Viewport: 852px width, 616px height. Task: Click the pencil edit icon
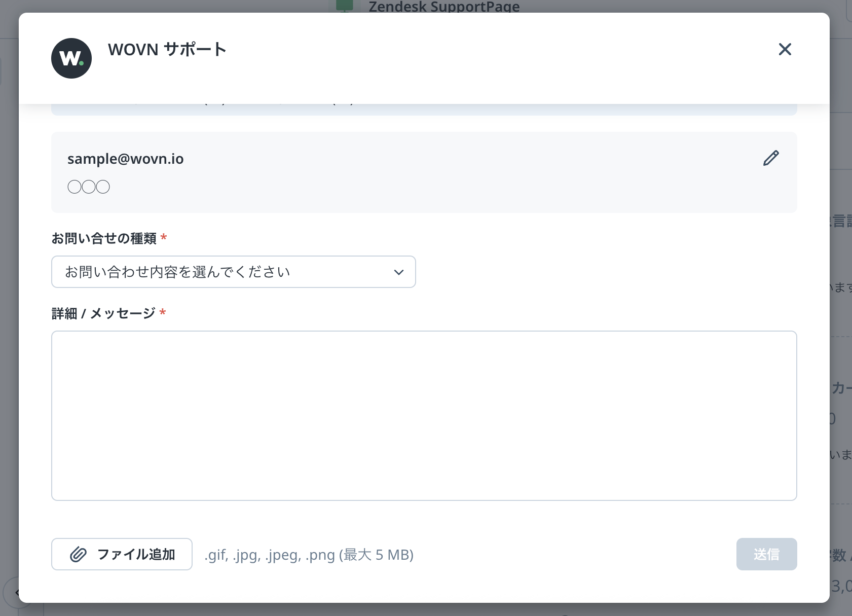tap(770, 158)
